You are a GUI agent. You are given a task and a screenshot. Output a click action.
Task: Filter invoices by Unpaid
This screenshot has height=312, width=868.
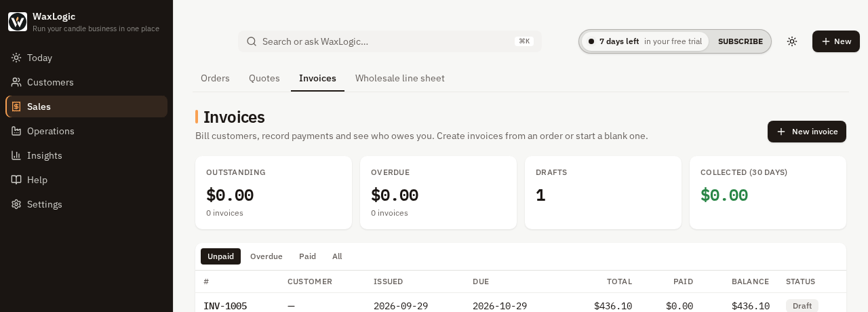click(220, 256)
